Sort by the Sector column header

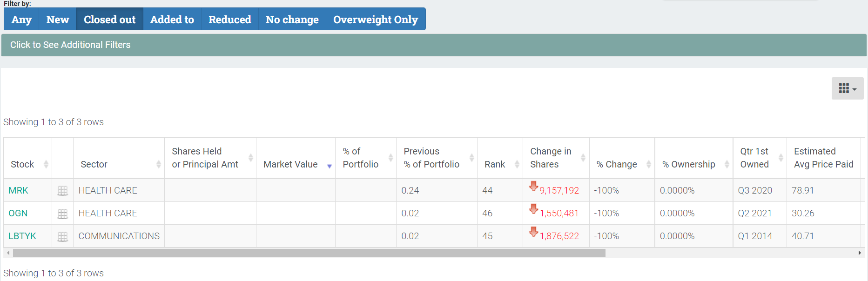(94, 164)
